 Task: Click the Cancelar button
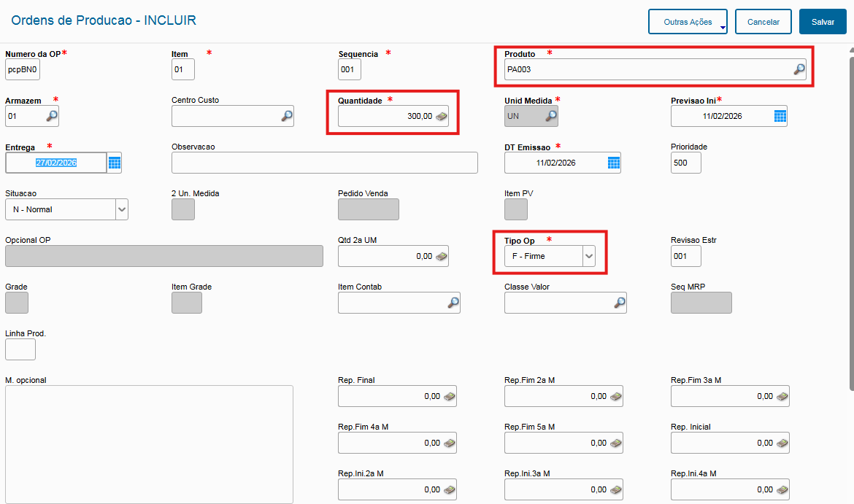pos(763,22)
